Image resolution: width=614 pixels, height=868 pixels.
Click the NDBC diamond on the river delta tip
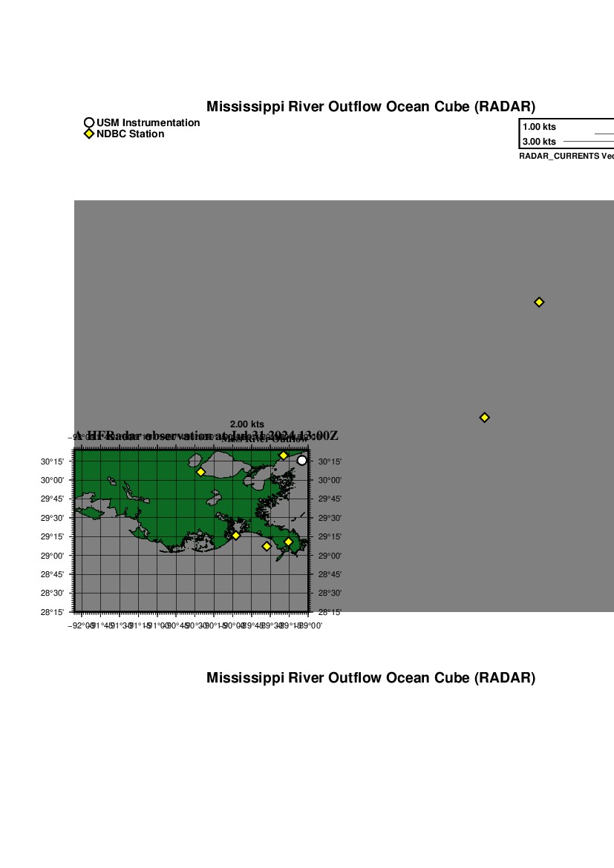288,542
